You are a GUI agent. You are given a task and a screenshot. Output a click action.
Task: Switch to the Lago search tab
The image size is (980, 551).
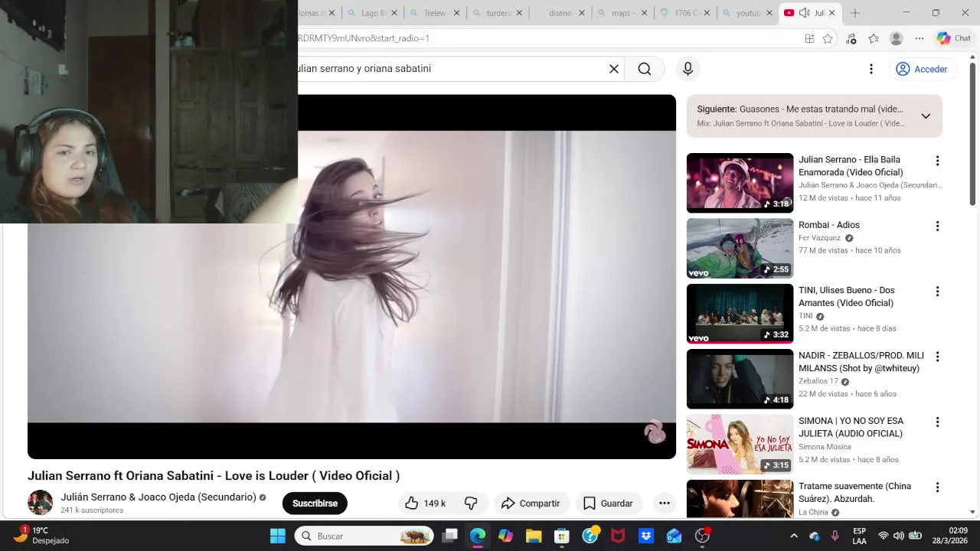(373, 13)
